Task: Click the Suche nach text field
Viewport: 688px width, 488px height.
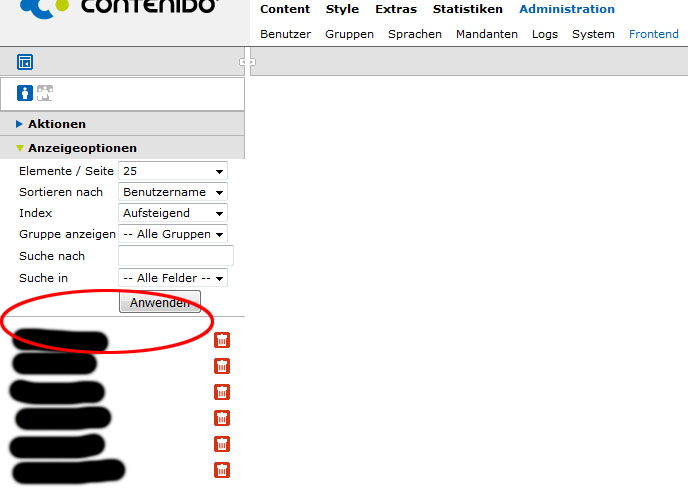Action: coord(175,256)
